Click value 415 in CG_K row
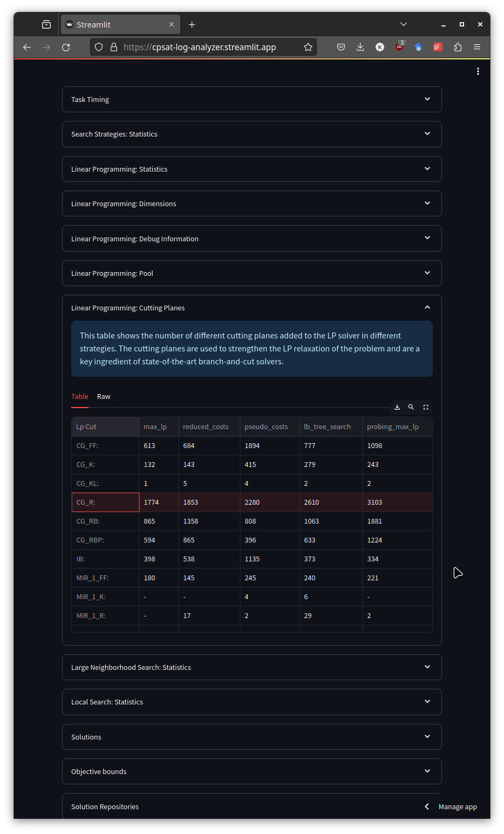 (x=269, y=465)
